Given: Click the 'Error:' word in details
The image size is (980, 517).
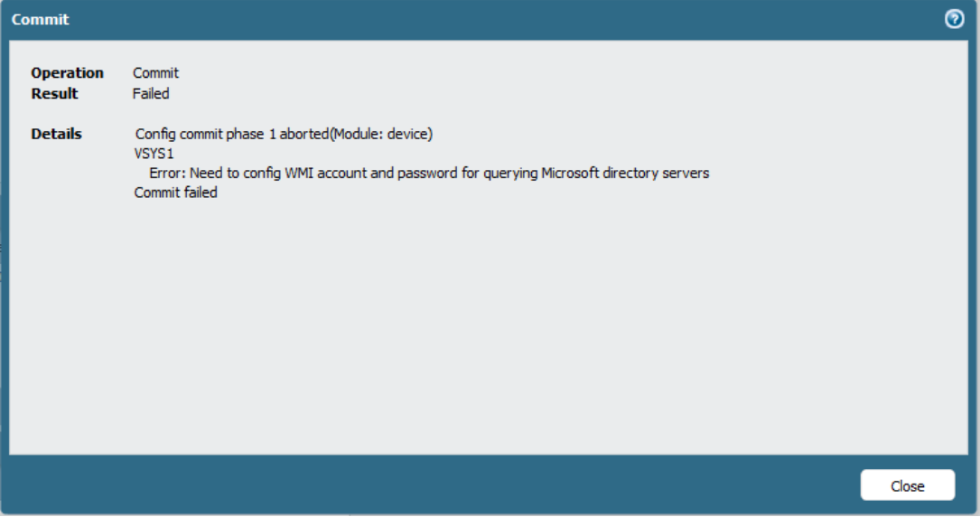Looking at the screenshot, I should coord(168,173).
